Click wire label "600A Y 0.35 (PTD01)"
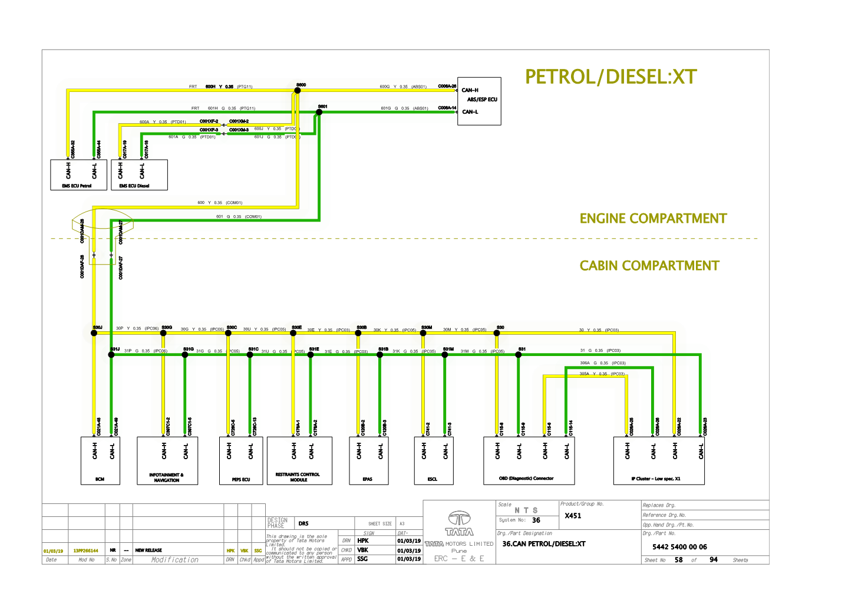This screenshot has width=868, height=613. coord(163,122)
